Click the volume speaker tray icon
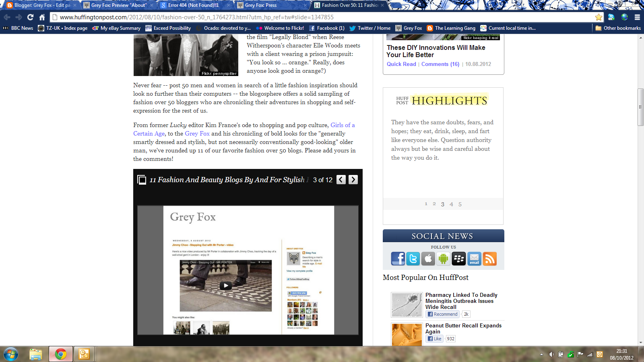This screenshot has width=644, height=362. [551, 354]
